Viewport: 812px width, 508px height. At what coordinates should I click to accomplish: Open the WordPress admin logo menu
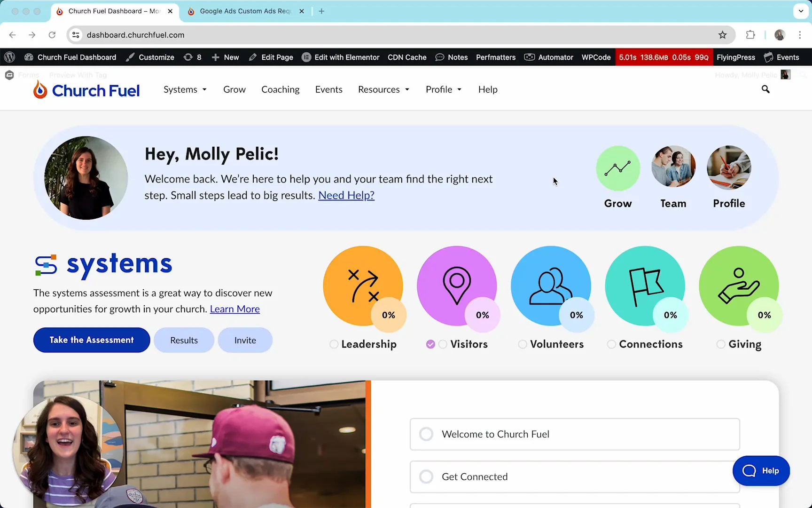coord(9,57)
